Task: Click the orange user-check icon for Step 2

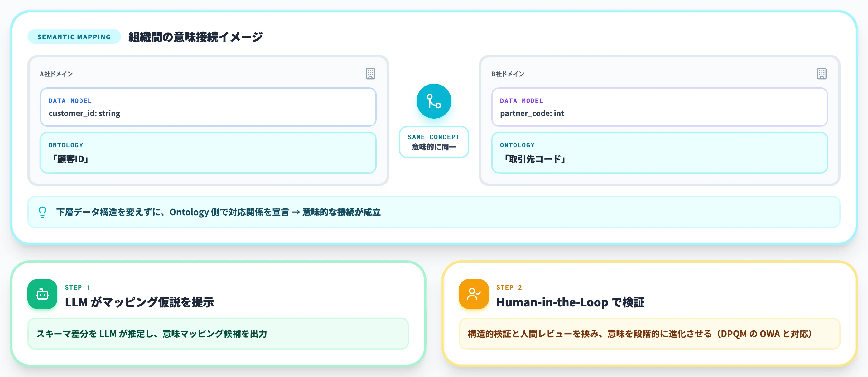Action: point(474,294)
